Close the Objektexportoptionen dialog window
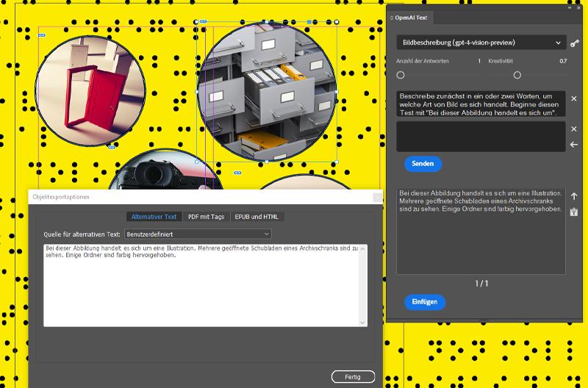Viewport: 588px width, 388px height. point(377,197)
